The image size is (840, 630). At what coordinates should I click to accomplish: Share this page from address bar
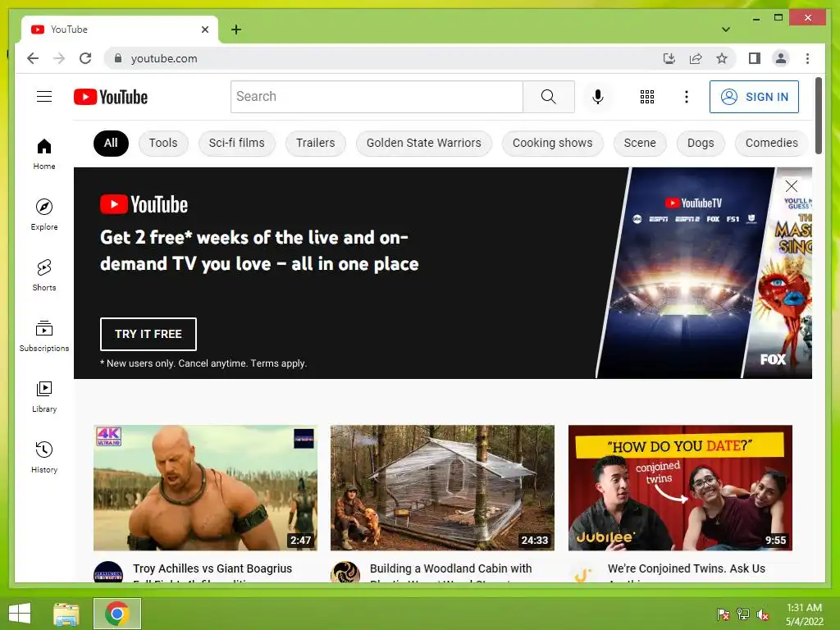(696, 58)
